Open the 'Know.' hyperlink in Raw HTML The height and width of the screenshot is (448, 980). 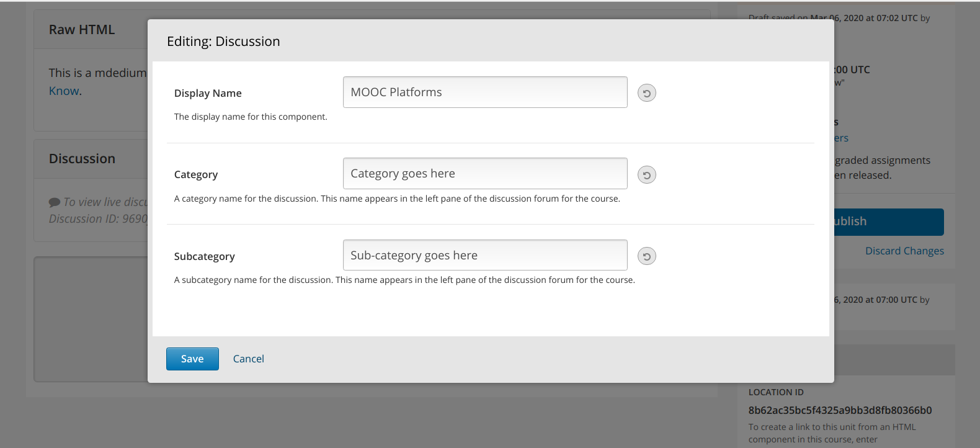(65, 91)
